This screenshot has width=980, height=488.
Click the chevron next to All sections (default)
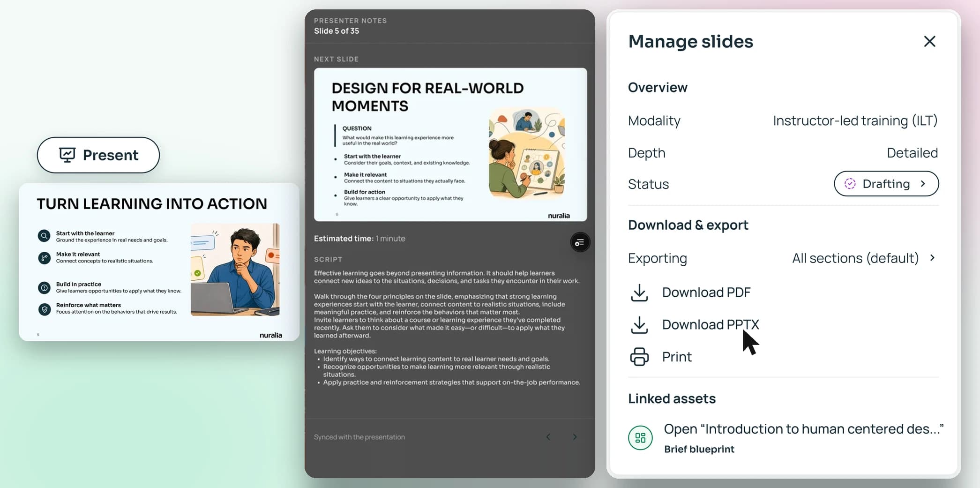point(932,258)
